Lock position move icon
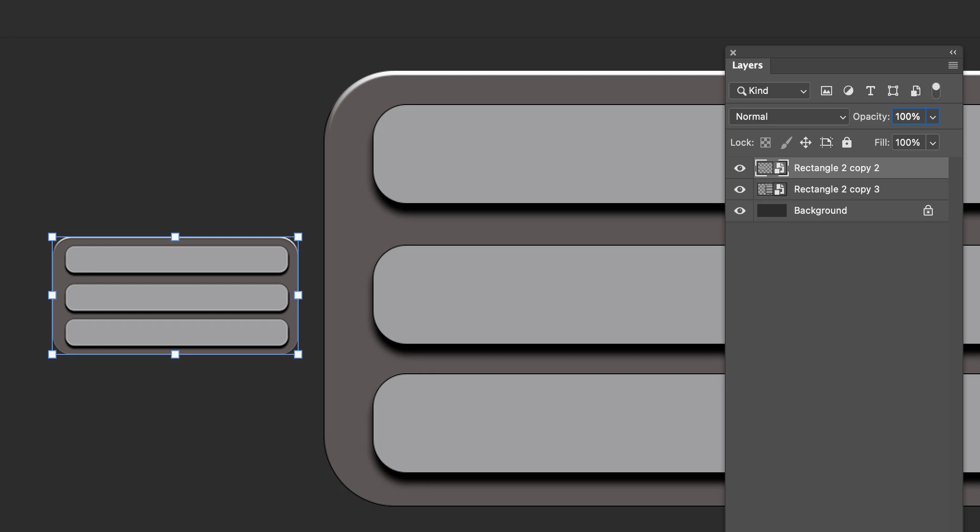 click(806, 142)
